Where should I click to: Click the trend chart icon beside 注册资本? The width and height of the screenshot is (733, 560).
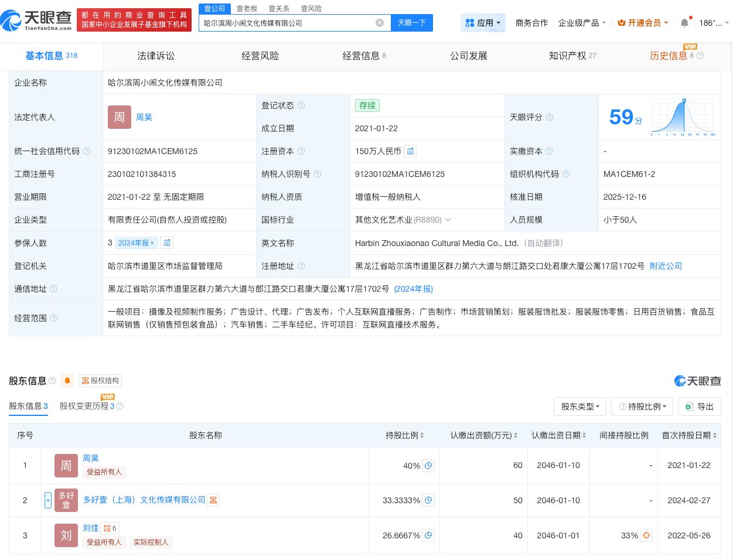coord(410,151)
